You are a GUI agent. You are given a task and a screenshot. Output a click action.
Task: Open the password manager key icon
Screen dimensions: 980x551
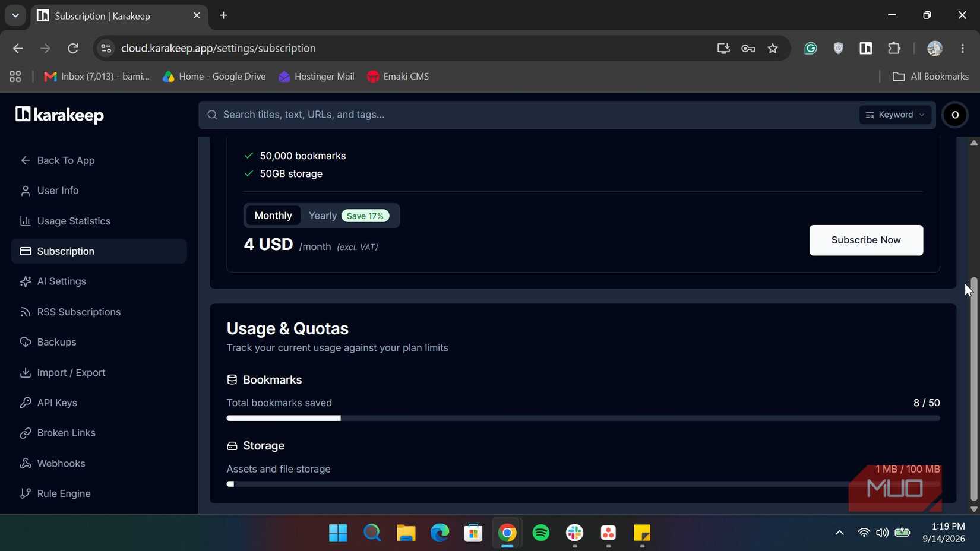(x=748, y=48)
